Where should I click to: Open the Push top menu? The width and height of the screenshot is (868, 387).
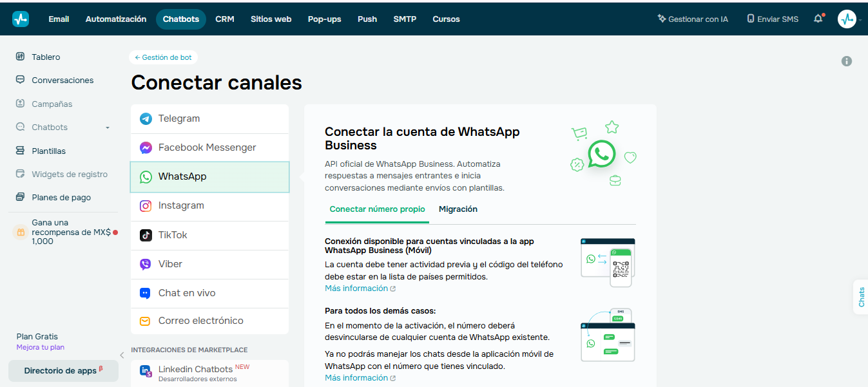pyautogui.click(x=367, y=19)
